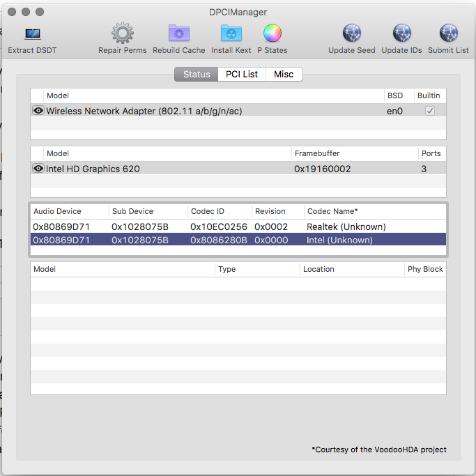The width and height of the screenshot is (476, 476).
Task: Select the Intel (Unknown) codec row
Action: tap(238, 240)
